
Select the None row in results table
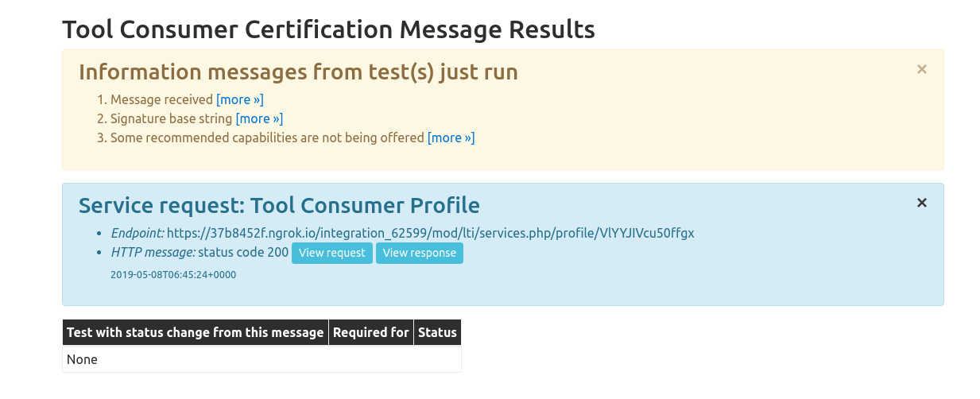261,359
